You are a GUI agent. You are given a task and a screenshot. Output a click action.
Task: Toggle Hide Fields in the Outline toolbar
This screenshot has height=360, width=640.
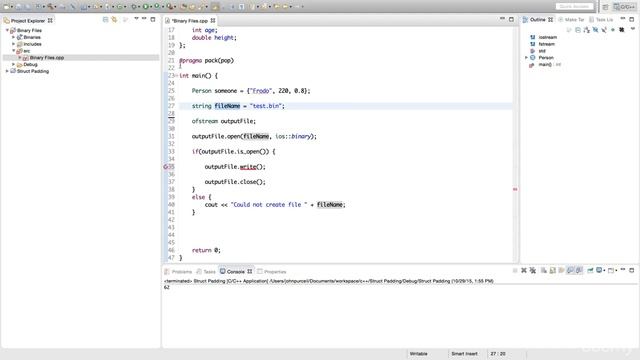pyautogui.click(x=595, y=30)
